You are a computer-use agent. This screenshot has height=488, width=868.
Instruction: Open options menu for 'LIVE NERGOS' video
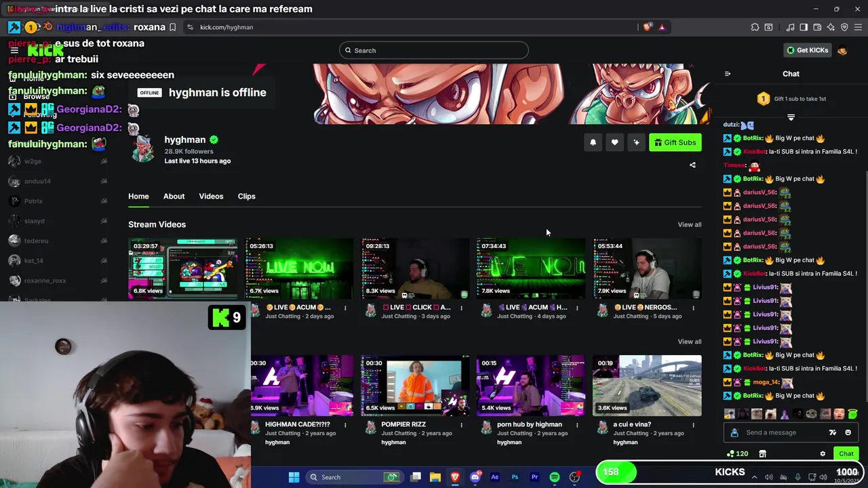[693, 308]
